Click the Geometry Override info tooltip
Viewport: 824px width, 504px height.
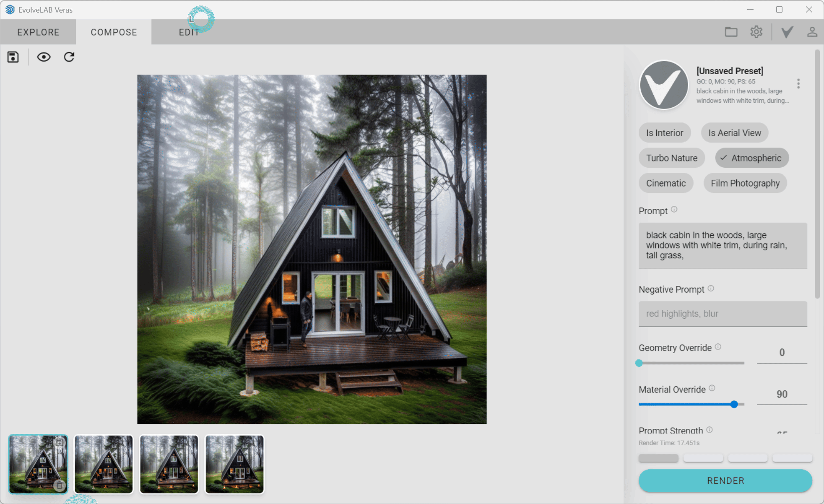[718, 347]
